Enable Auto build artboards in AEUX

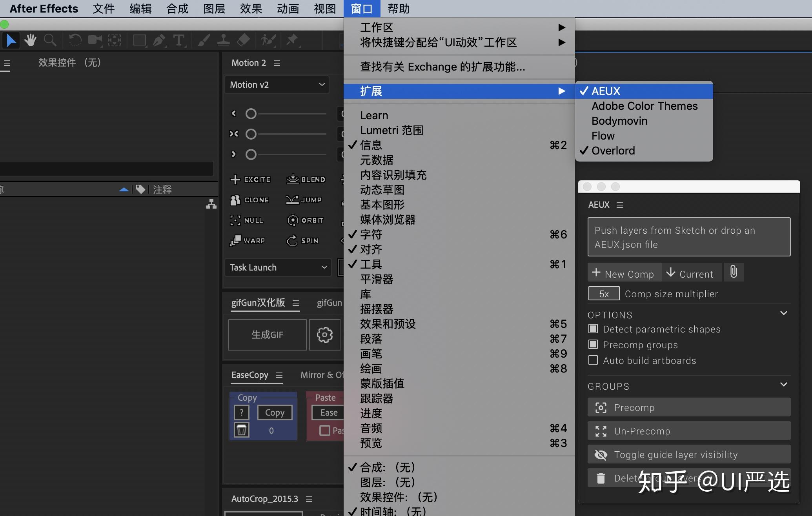click(593, 360)
